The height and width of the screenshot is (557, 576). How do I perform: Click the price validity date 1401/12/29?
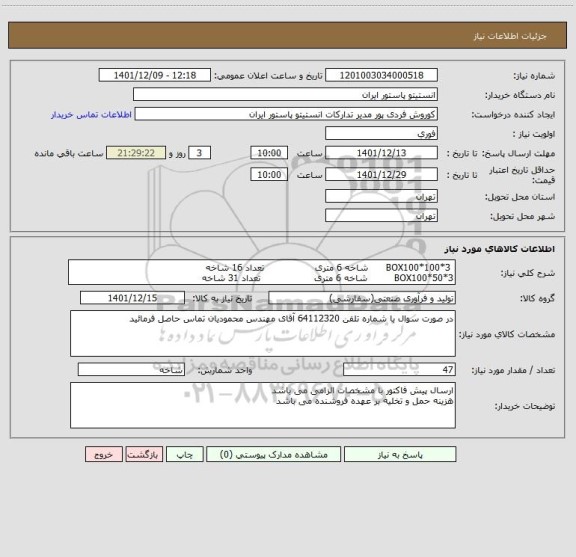pyautogui.click(x=381, y=175)
